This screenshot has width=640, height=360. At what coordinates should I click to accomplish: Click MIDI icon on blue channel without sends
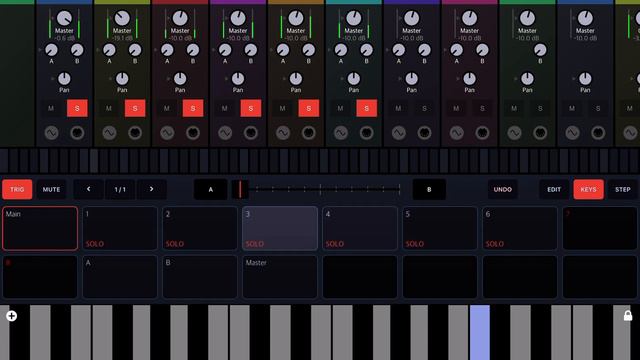pos(598,133)
